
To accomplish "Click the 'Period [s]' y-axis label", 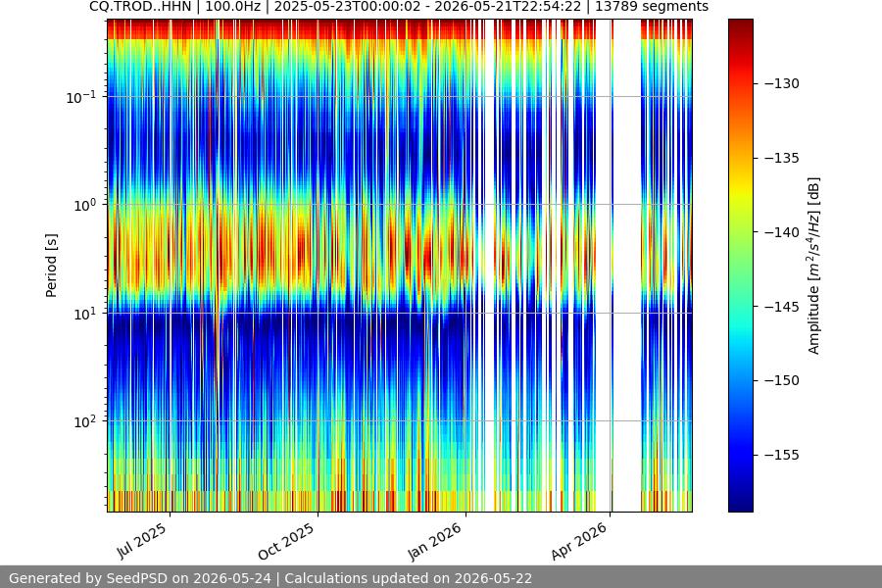I will click(51, 266).
